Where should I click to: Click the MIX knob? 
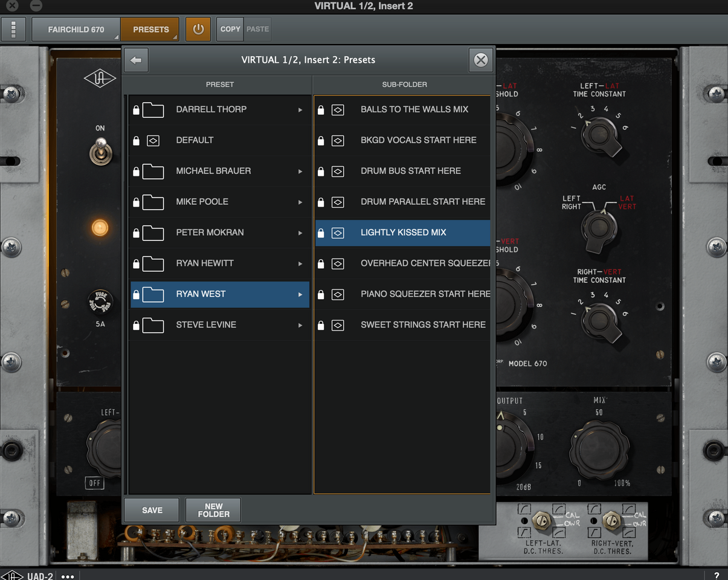click(599, 451)
